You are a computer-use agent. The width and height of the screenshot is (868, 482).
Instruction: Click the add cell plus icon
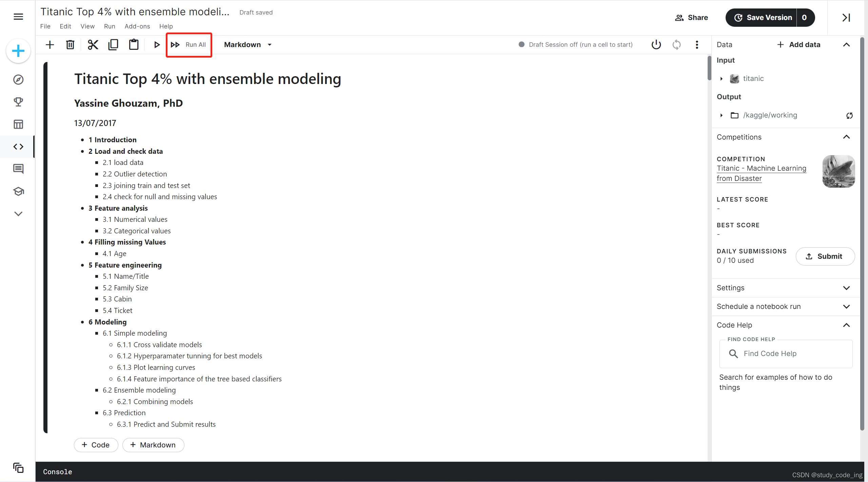pos(50,45)
